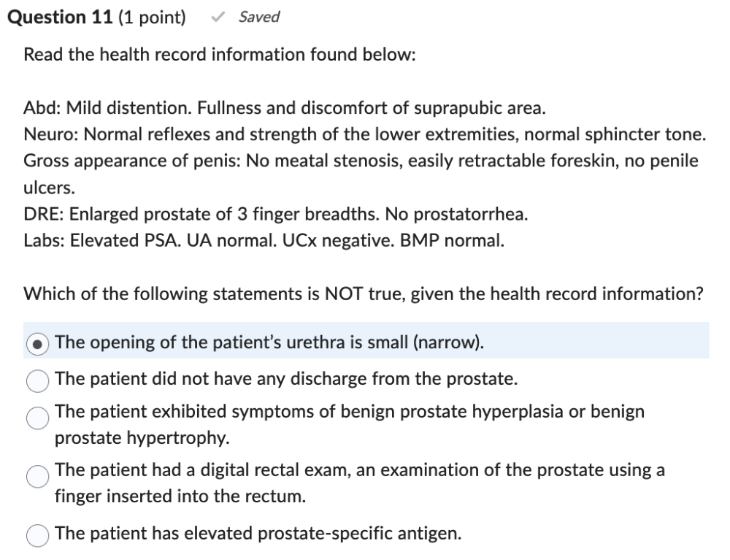The image size is (730, 560).
Task: Click the "Saved" status text
Action: pos(258,17)
